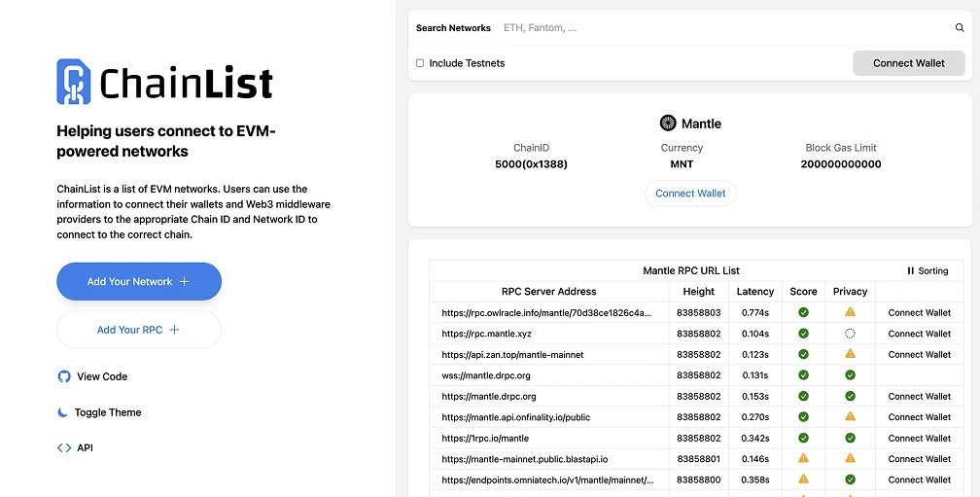The image size is (980, 497).
Task: Click into the Search Networks field
Action: tap(725, 27)
